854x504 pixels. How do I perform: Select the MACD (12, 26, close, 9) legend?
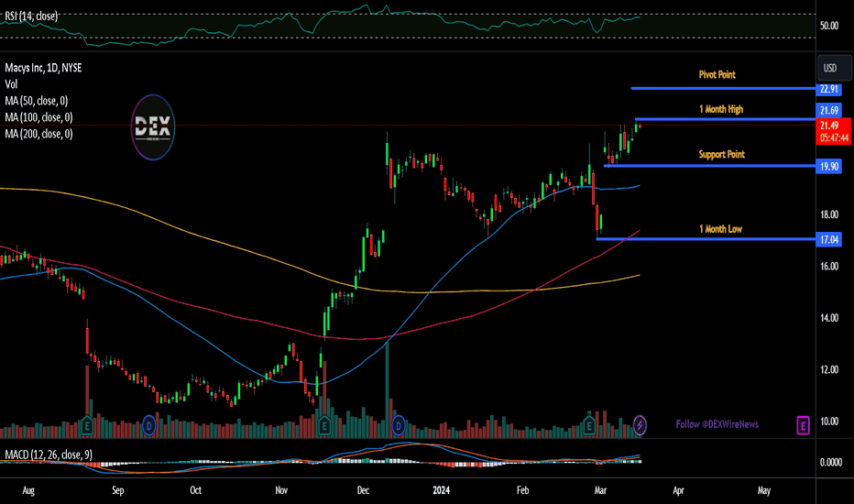pos(49,455)
